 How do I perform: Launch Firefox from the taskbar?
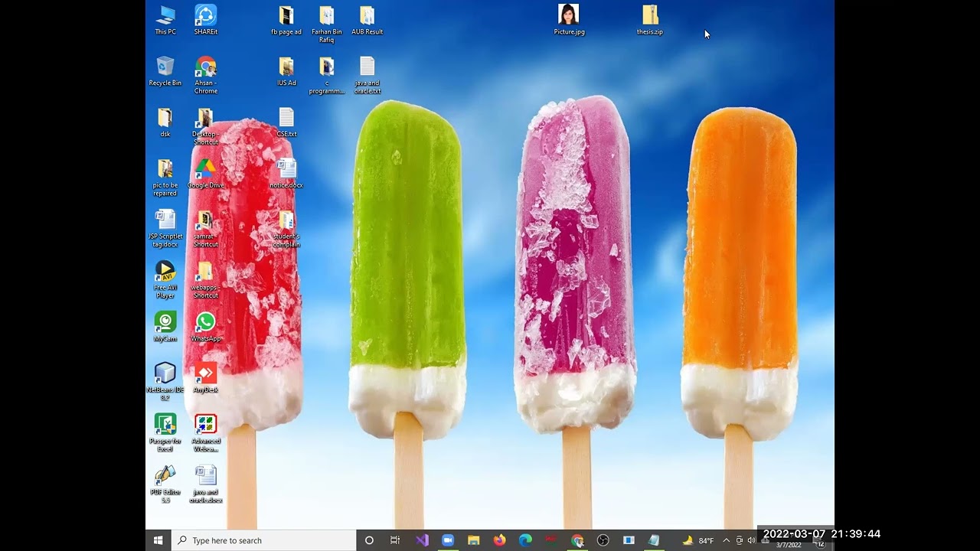[x=499, y=540]
